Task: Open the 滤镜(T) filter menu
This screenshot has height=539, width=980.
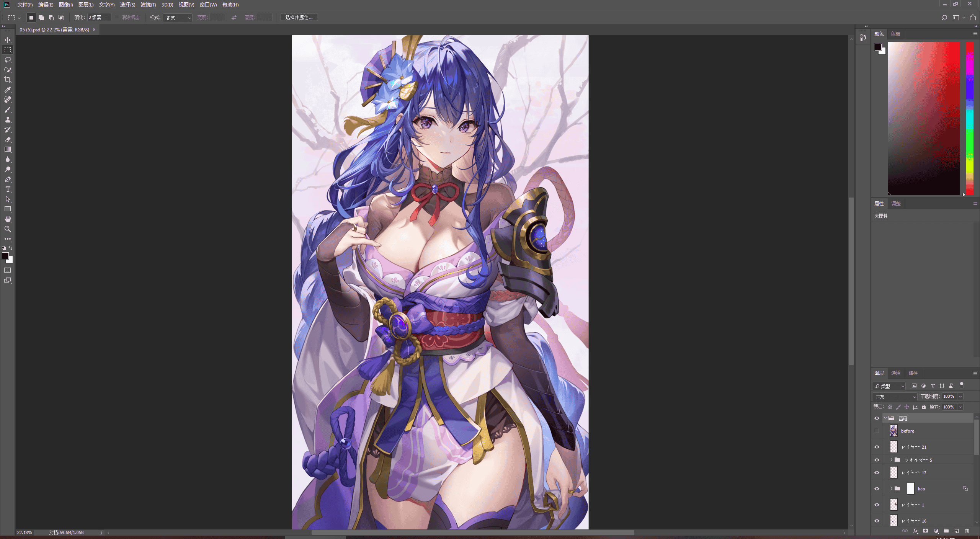Action: coord(148,5)
